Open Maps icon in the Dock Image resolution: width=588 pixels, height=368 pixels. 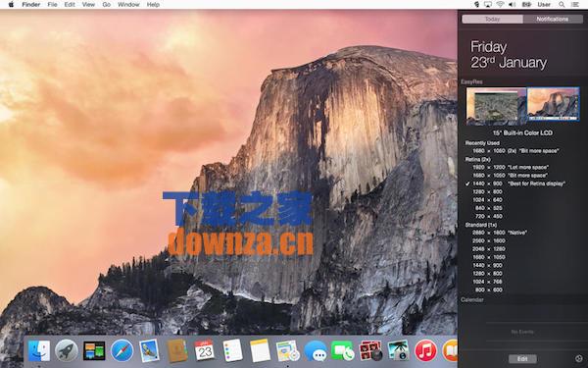pyautogui.click(x=287, y=350)
